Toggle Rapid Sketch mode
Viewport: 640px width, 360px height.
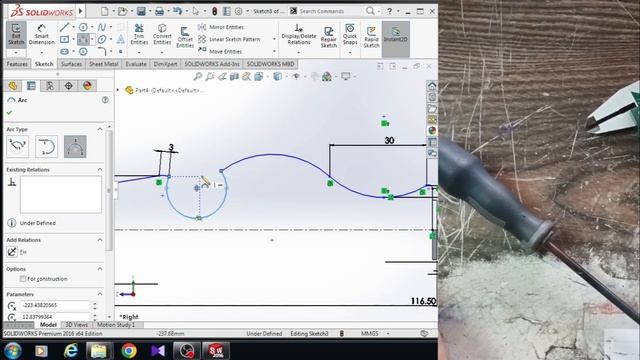click(x=371, y=37)
